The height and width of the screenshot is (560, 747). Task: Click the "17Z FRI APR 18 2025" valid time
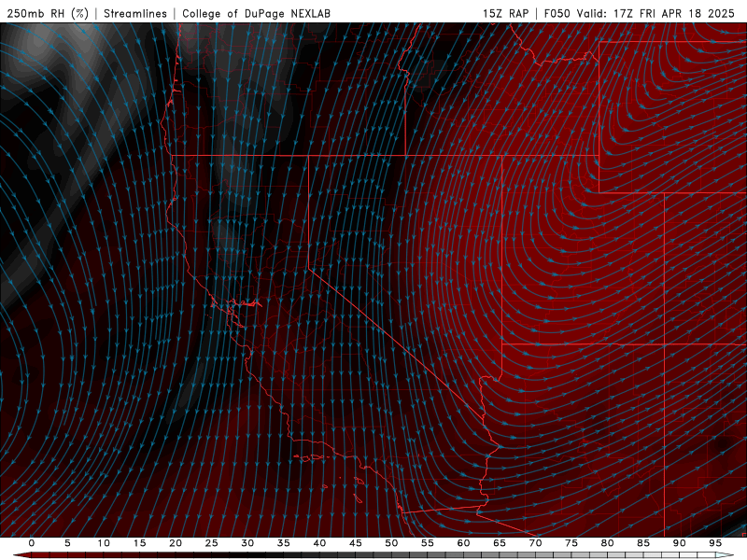pyautogui.click(x=674, y=13)
